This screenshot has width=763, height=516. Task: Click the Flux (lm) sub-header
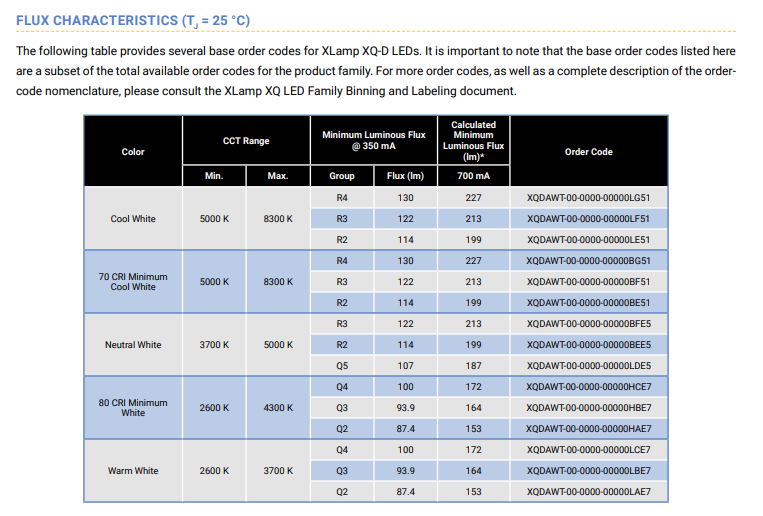click(405, 176)
